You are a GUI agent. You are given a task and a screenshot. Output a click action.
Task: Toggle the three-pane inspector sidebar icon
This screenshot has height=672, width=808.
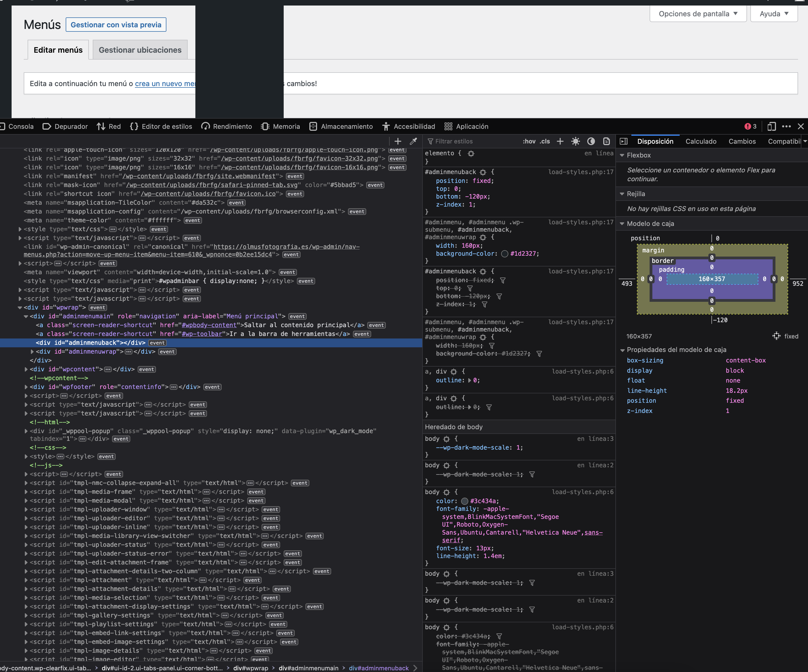(624, 141)
